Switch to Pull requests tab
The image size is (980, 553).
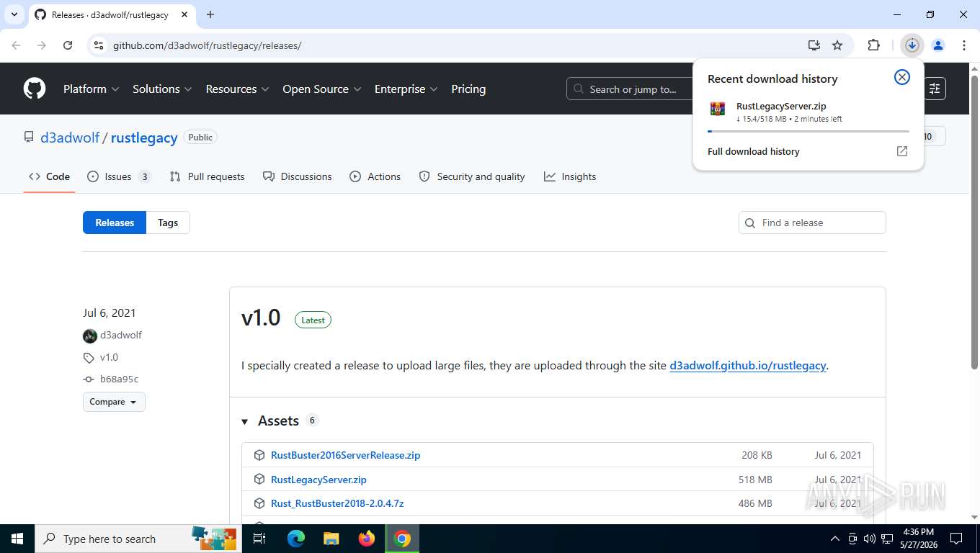pyautogui.click(x=207, y=176)
